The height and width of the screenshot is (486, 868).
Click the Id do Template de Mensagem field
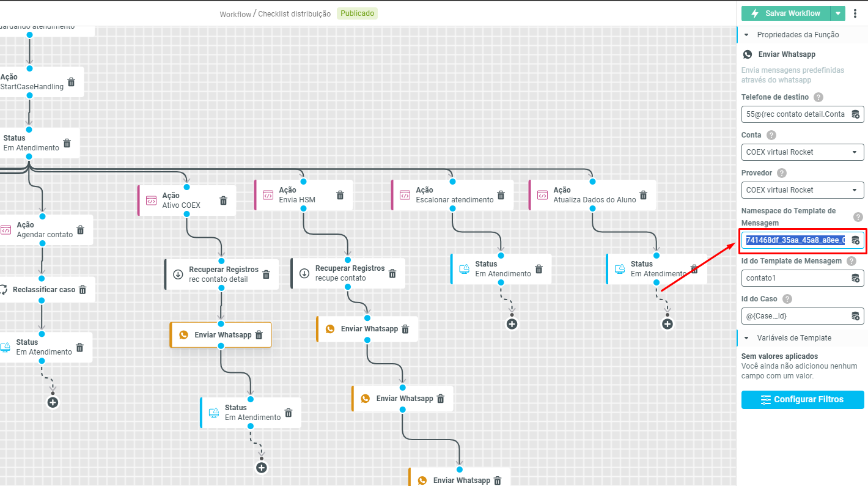pos(795,278)
